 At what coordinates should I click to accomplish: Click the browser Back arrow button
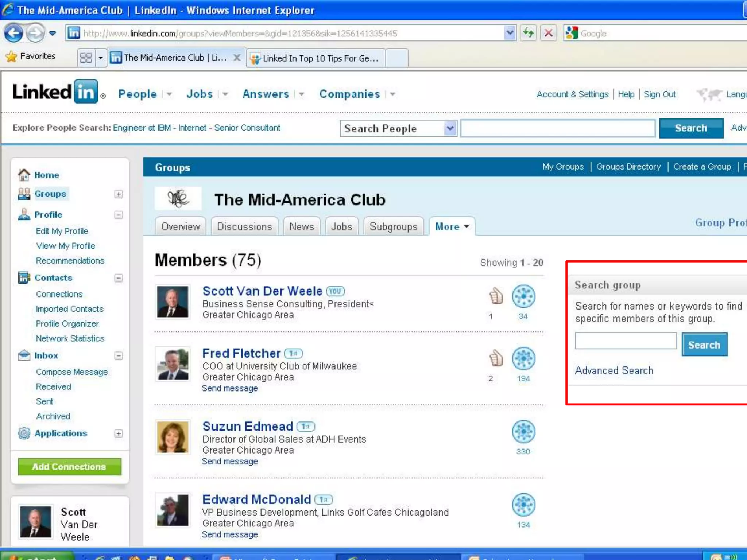coord(14,33)
